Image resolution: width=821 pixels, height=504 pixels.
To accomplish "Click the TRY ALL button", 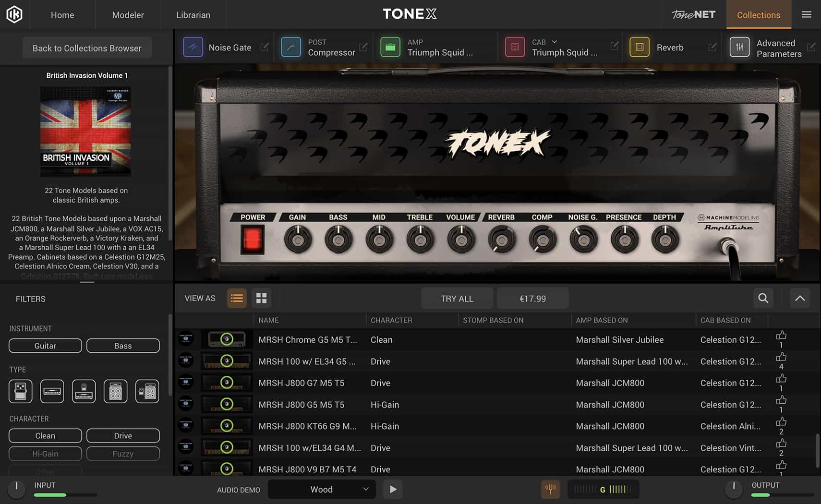I will point(457,299).
